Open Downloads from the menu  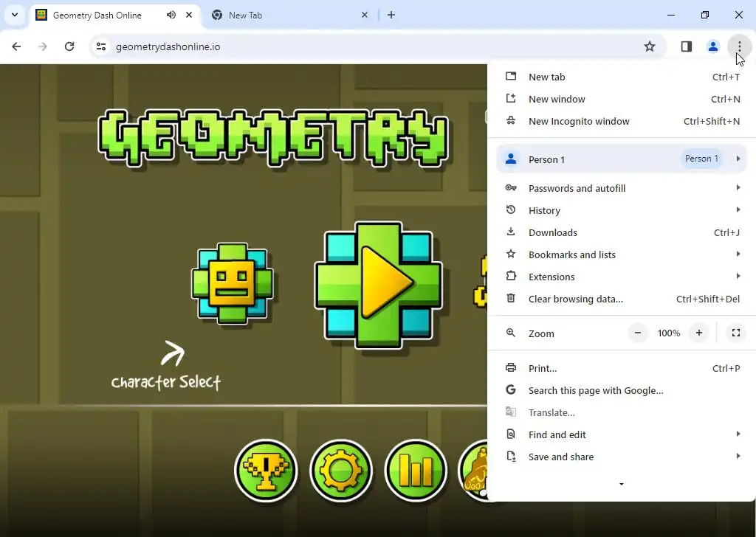[622, 232]
